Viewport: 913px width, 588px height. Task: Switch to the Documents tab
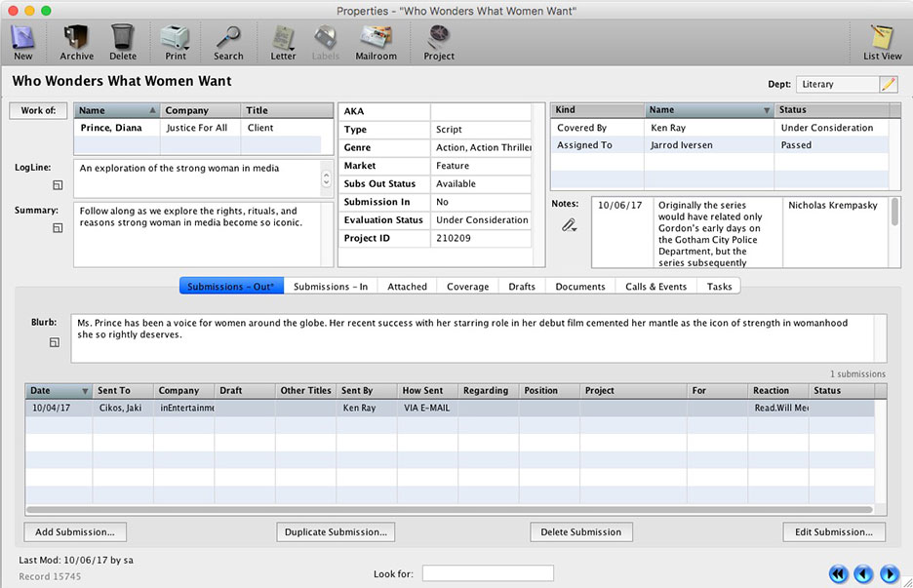click(x=580, y=286)
